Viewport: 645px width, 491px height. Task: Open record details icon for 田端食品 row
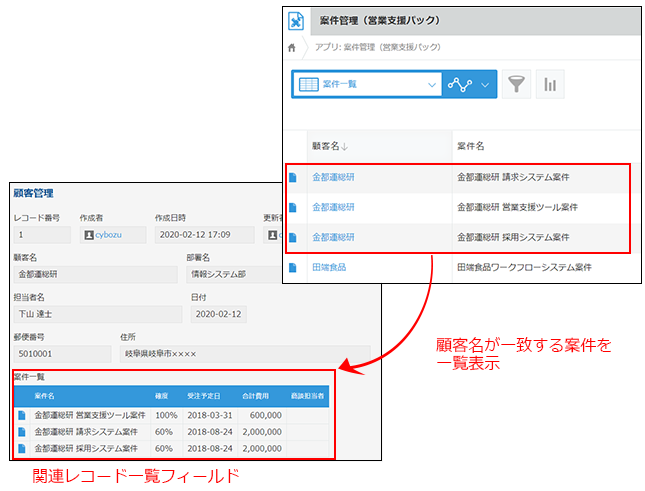pyautogui.click(x=293, y=267)
